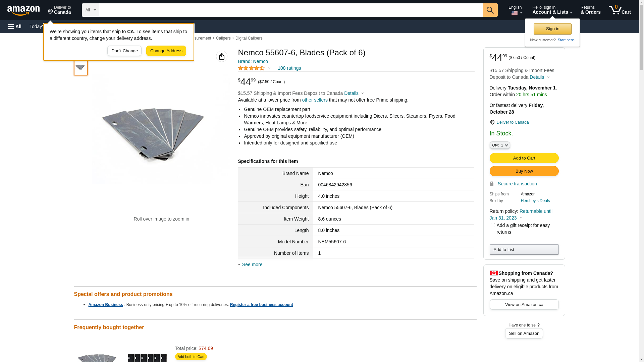
Task: Open the search category All dropdown
Action: coord(91,10)
